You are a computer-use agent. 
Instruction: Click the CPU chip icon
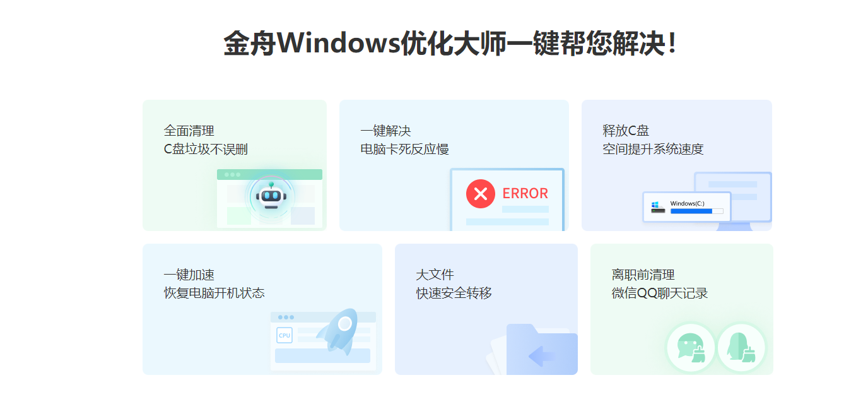[x=284, y=335]
